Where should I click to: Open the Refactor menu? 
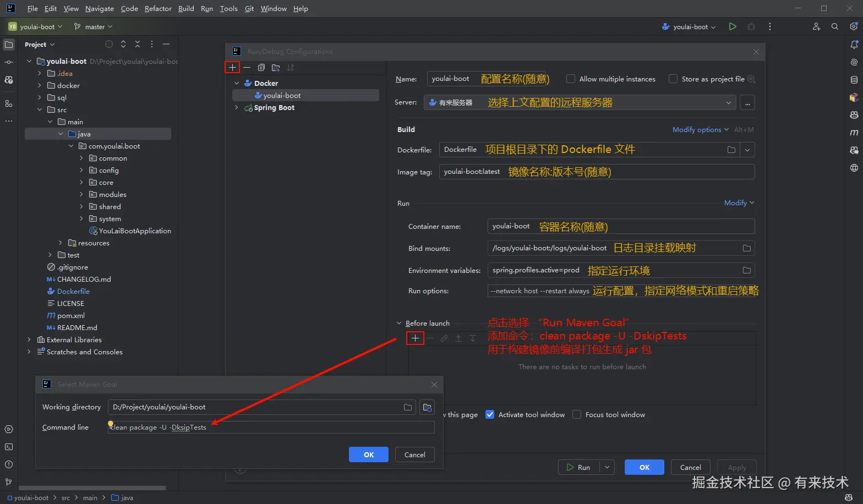(x=158, y=9)
